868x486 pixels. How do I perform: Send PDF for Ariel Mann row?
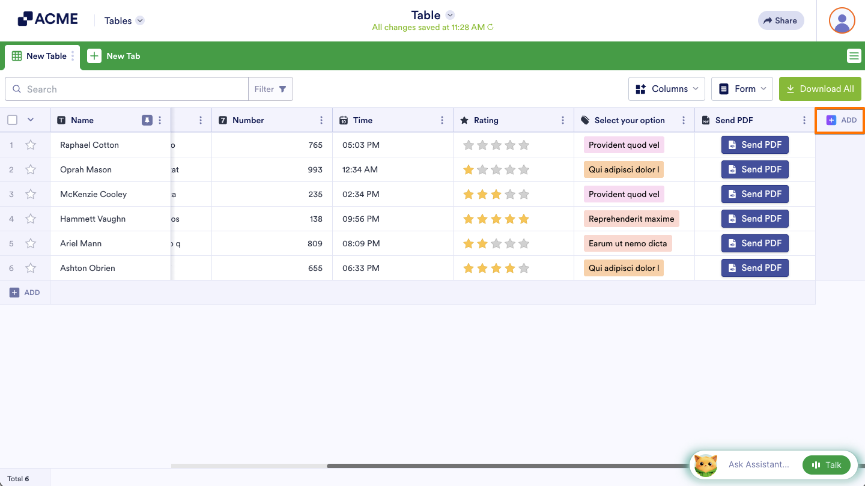point(754,243)
